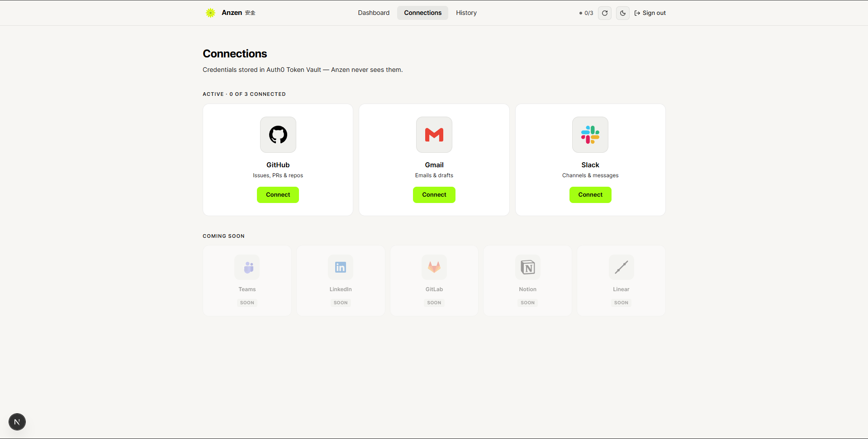Click the GitLab fox icon
868x439 pixels.
click(x=434, y=267)
